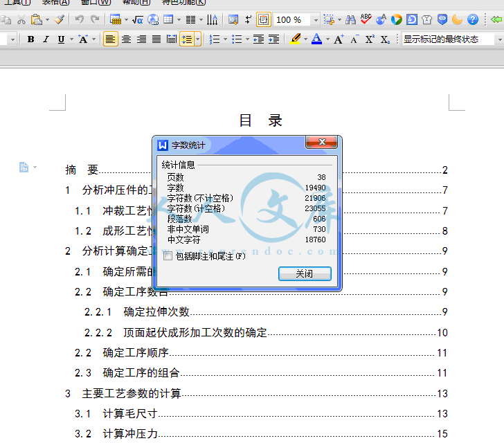
Task: Expand the Paste options arrow
Action: point(48,20)
